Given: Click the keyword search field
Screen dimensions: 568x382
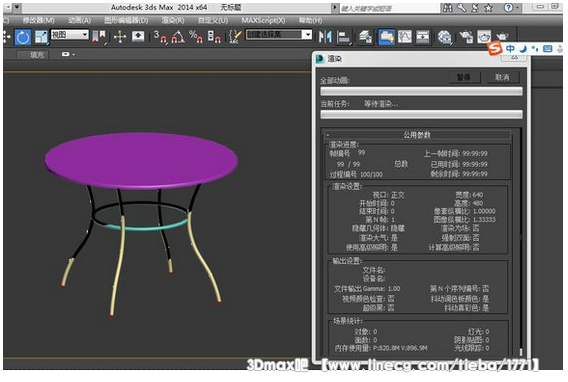Looking at the screenshot, I should [389, 8].
